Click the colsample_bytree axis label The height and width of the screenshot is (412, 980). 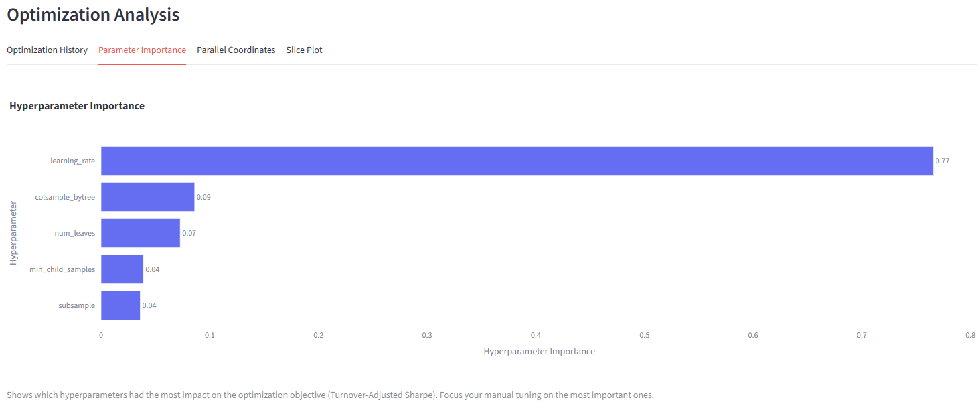pyautogui.click(x=65, y=197)
